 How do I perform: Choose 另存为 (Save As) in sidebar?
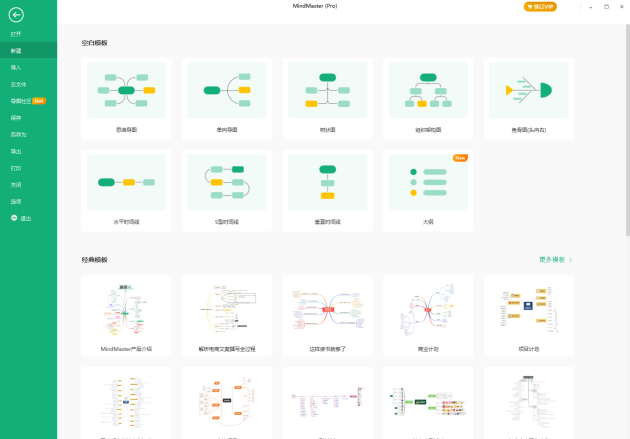18,135
